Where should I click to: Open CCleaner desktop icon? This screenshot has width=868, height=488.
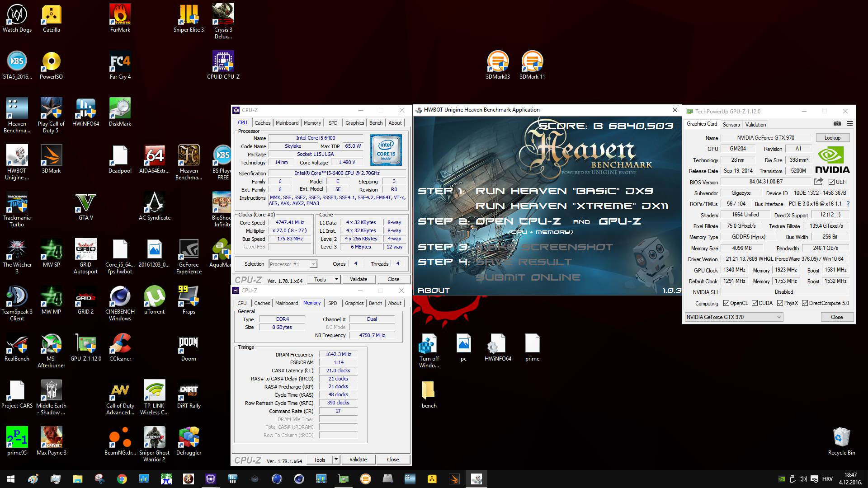[120, 347]
